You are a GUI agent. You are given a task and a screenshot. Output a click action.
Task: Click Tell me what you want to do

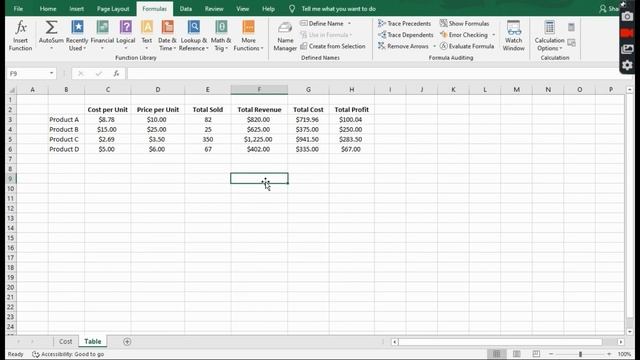[338, 9]
